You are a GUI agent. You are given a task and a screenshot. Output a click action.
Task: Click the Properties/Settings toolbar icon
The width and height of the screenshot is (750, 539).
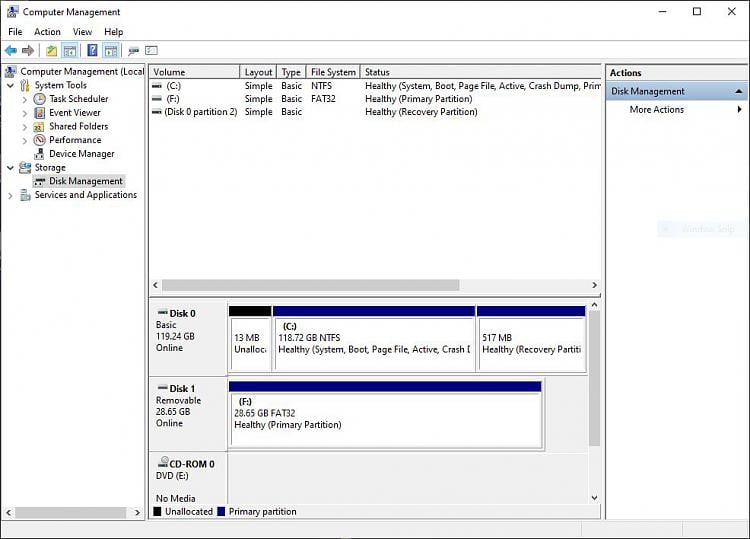point(152,50)
